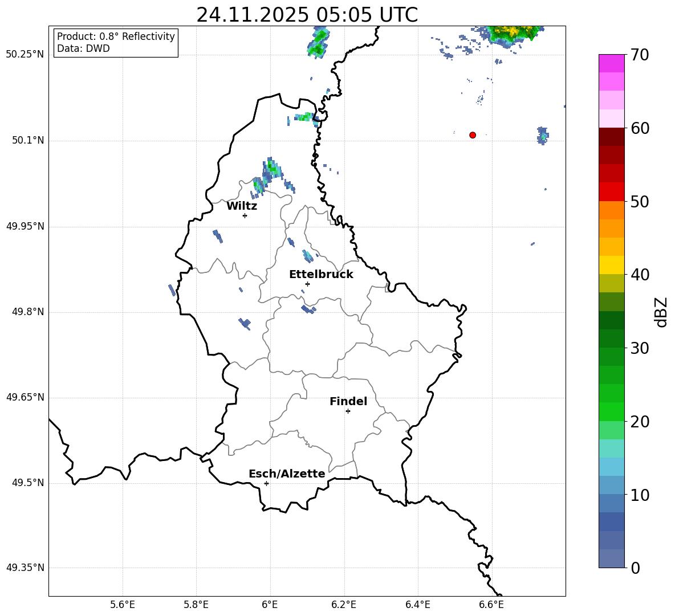Viewport: 675px width, 616px height.
Task: Select the Esch/Alzette city label
Action: (287, 474)
